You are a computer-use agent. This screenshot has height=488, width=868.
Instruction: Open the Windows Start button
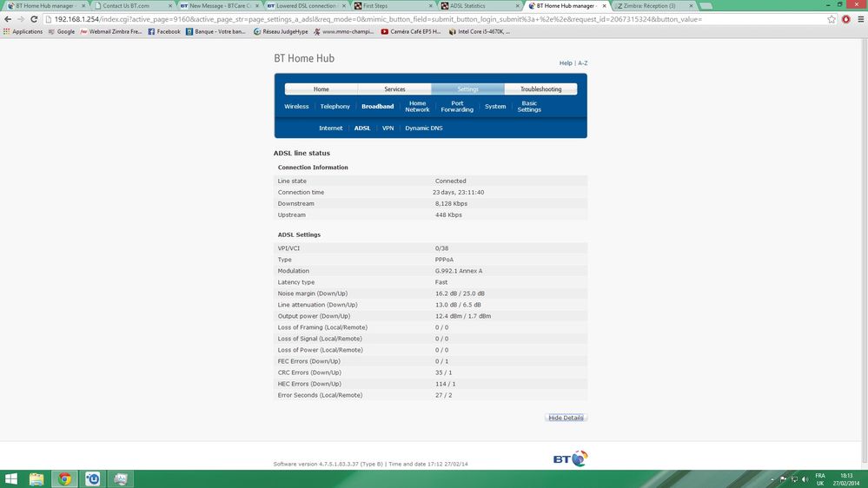pyautogui.click(x=10, y=478)
